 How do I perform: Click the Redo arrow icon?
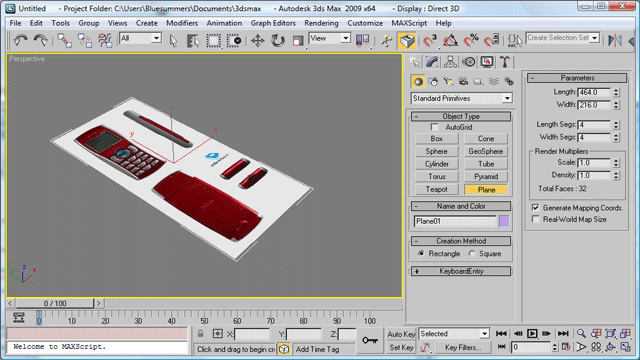tap(40, 40)
